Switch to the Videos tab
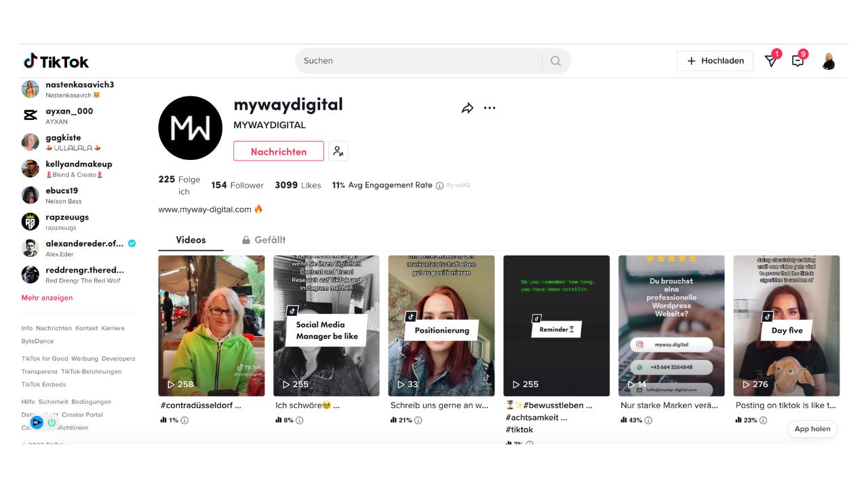Viewport: 868px width, 488px height. pyautogui.click(x=191, y=240)
